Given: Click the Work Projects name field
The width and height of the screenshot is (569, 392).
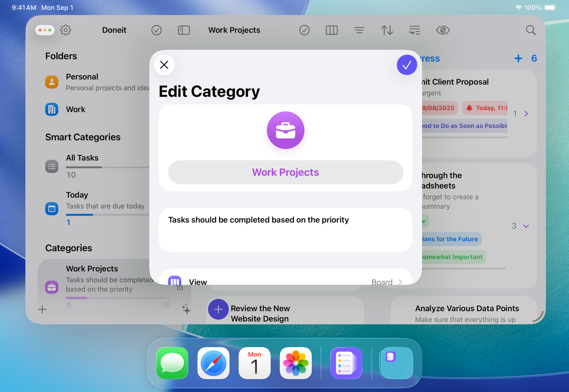Looking at the screenshot, I should coord(285,172).
